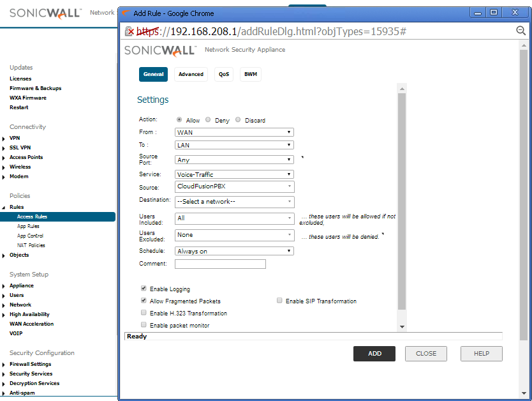Switch to the QoS tab
This screenshot has height=401, width=532.
224,75
